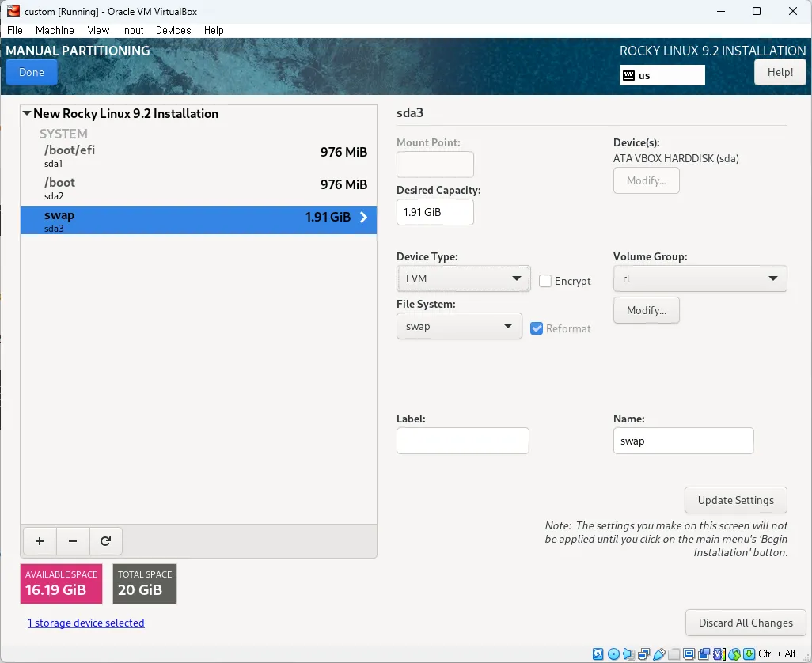Click the optical disk status icon
Viewport: 812px width, 663px height.
[x=613, y=654]
